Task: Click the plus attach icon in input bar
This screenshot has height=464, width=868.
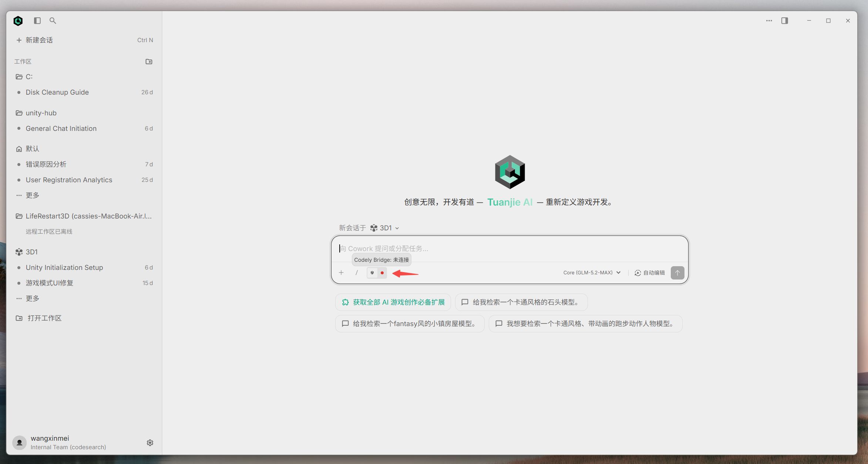Action: pyautogui.click(x=341, y=273)
